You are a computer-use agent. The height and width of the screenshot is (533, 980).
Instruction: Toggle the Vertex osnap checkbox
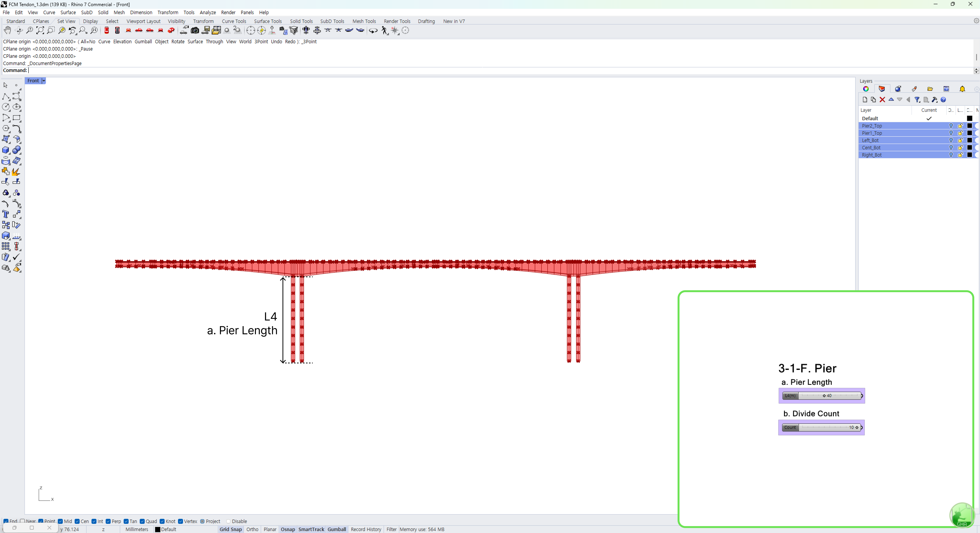click(x=181, y=521)
